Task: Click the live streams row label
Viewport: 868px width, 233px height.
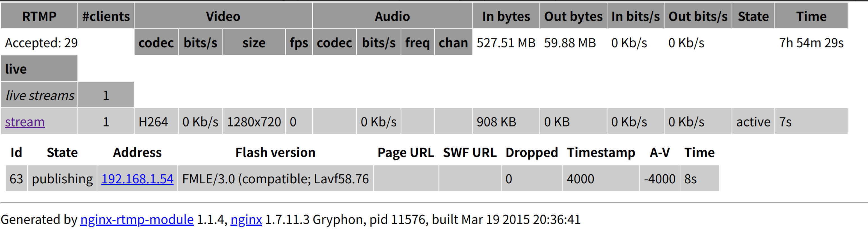Action: (x=40, y=95)
